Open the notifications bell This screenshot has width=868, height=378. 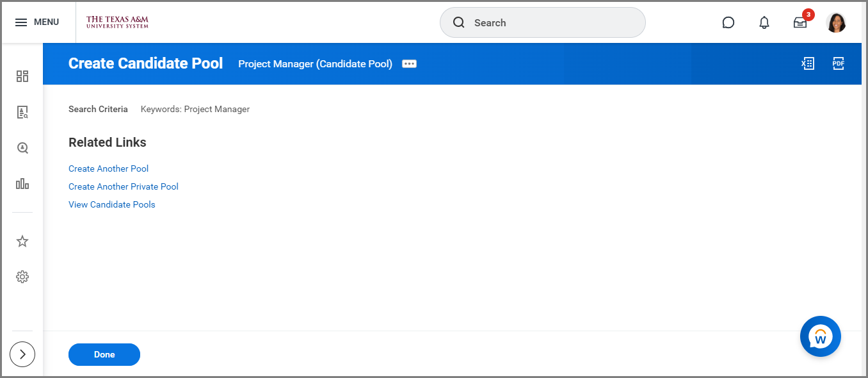tap(764, 23)
